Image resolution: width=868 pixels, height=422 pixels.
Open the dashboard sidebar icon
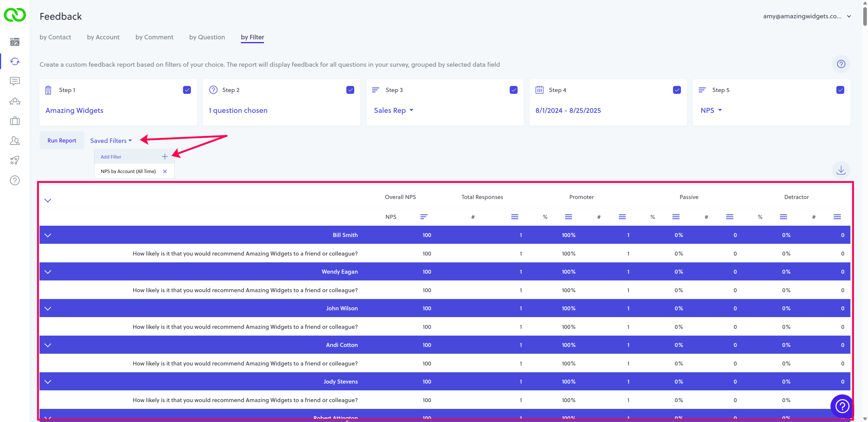coord(15,42)
